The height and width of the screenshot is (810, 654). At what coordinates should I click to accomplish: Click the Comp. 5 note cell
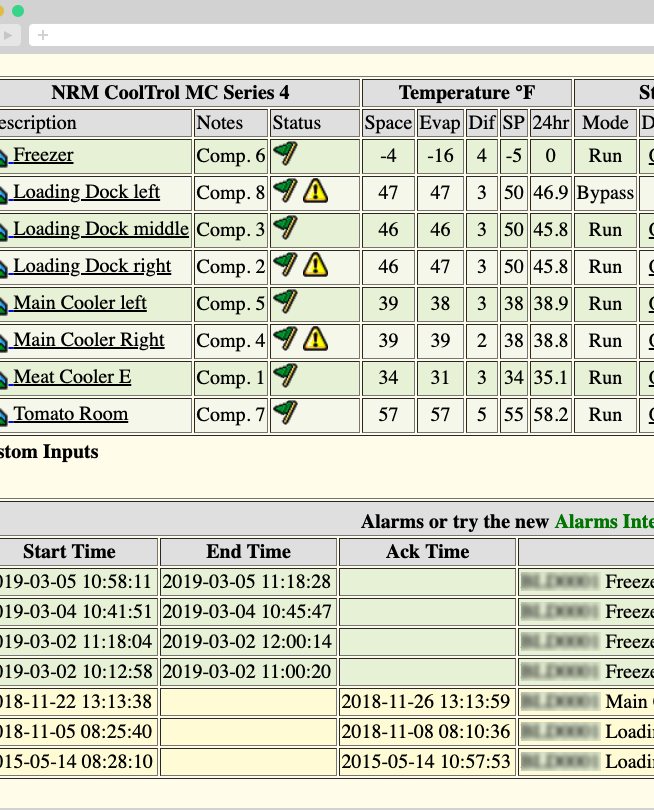230,304
